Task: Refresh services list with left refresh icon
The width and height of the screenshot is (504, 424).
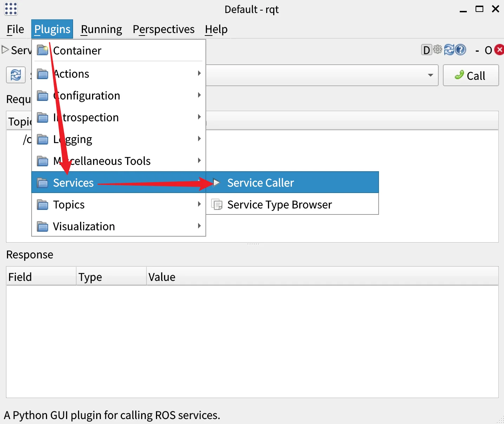Action: pos(16,75)
